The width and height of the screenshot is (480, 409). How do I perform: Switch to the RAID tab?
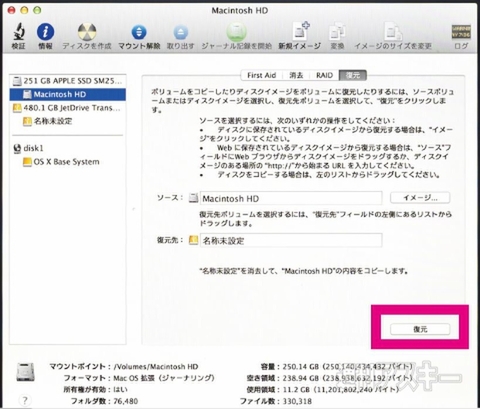pos(324,75)
